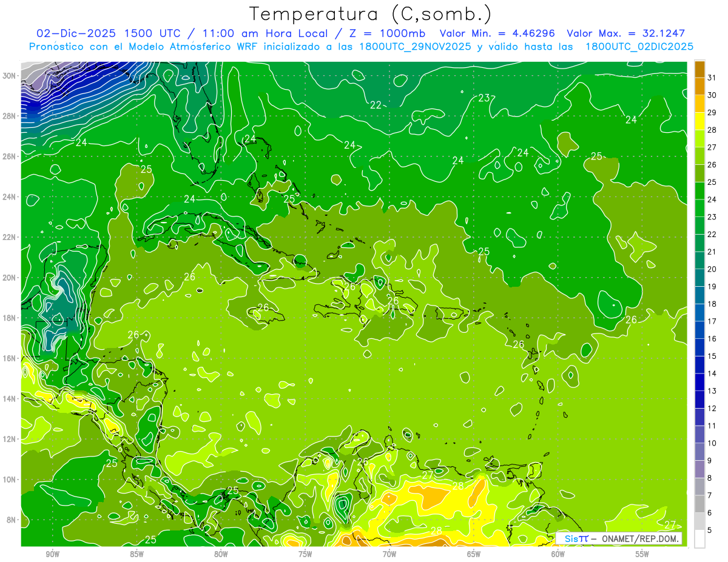Click the latitude axis label "28N"

pyautogui.click(x=10, y=116)
